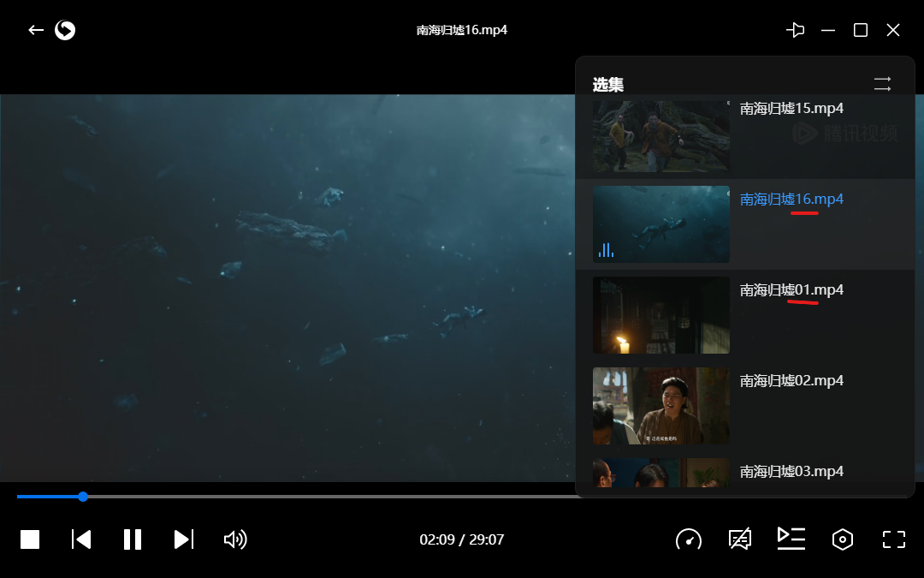Skip to the next video
This screenshot has width=924, height=578.
pos(183,539)
